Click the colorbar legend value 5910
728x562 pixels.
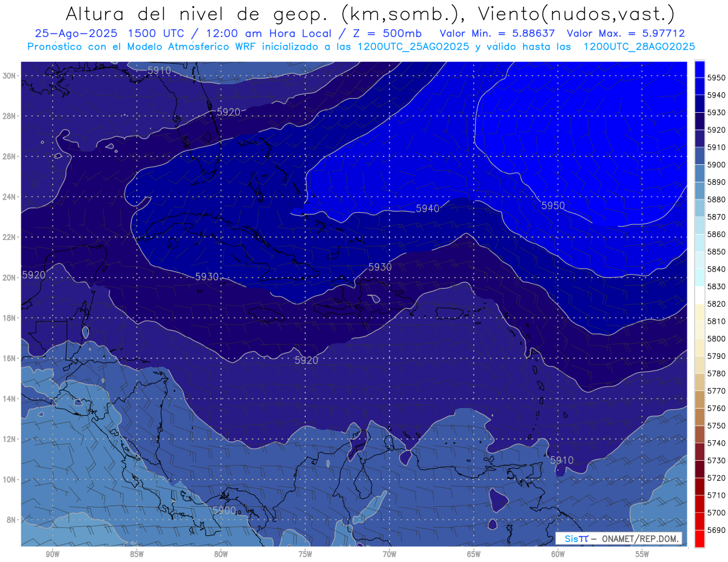pyautogui.click(x=716, y=147)
